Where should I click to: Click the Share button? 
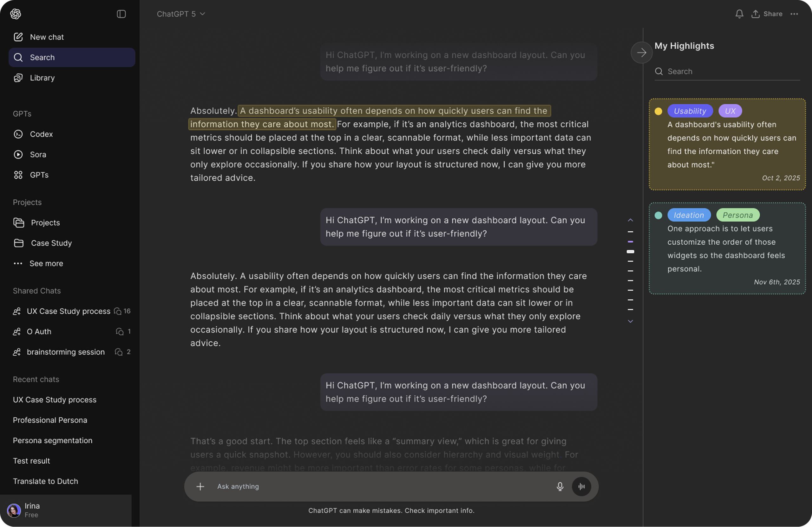pyautogui.click(x=767, y=14)
